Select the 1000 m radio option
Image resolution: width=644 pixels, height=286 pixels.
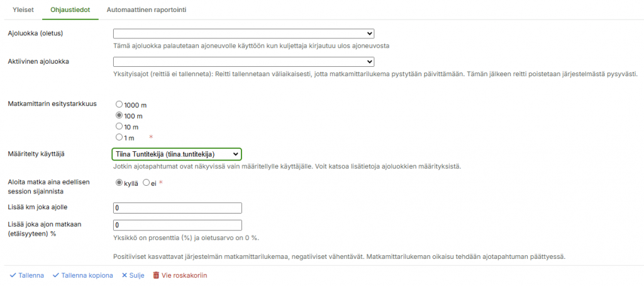tap(119, 105)
